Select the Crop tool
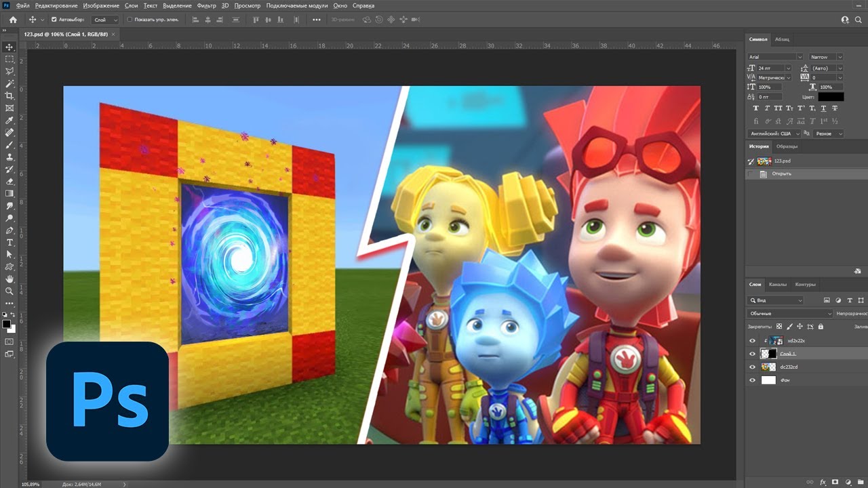 pyautogui.click(x=9, y=96)
